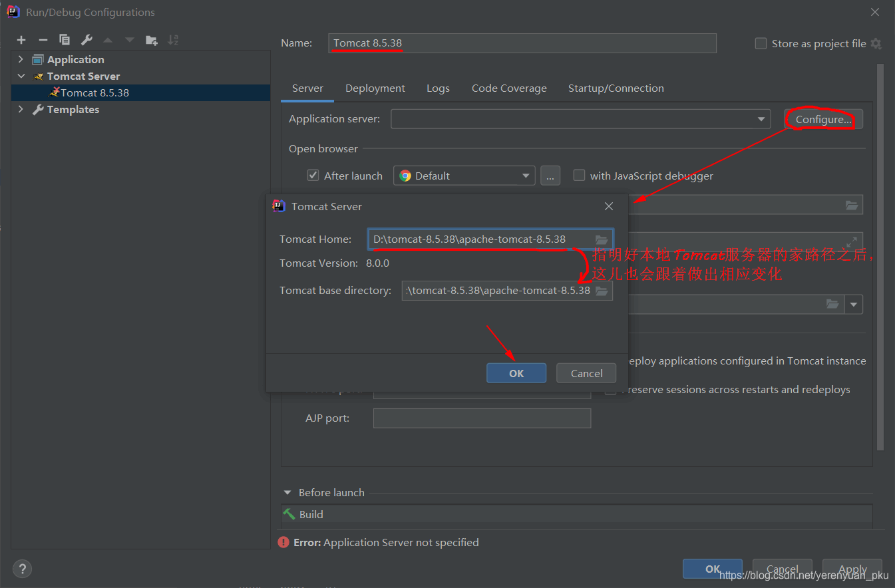
Task: Move configuration down arrow
Action: point(130,40)
